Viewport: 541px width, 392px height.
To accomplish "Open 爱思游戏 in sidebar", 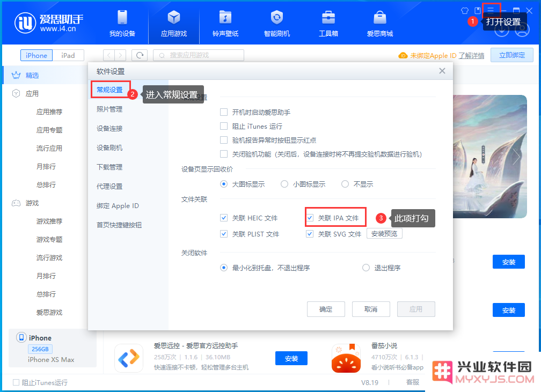I will 49,312.
